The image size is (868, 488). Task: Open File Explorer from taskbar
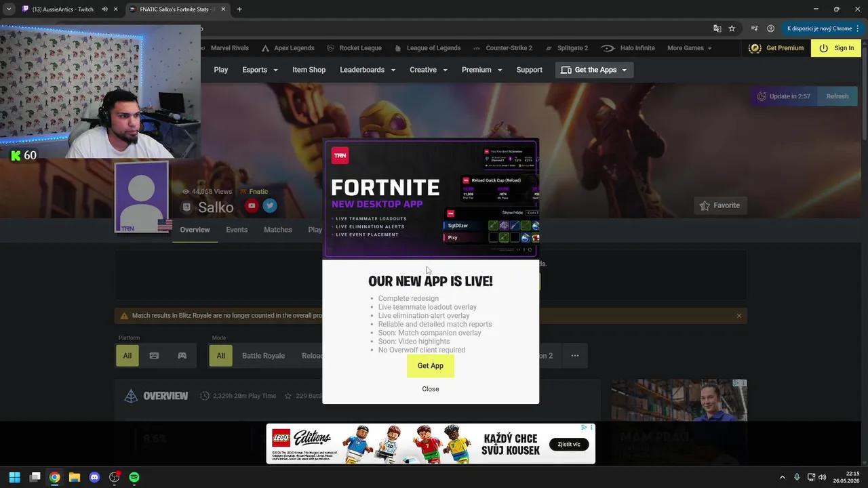tap(75, 477)
